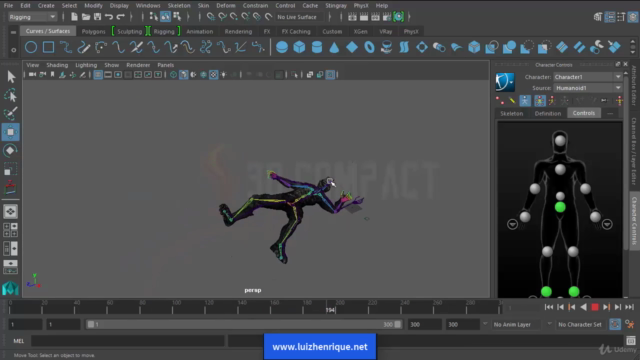
Task: Toggle select by component type
Action: tap(177, 17)
